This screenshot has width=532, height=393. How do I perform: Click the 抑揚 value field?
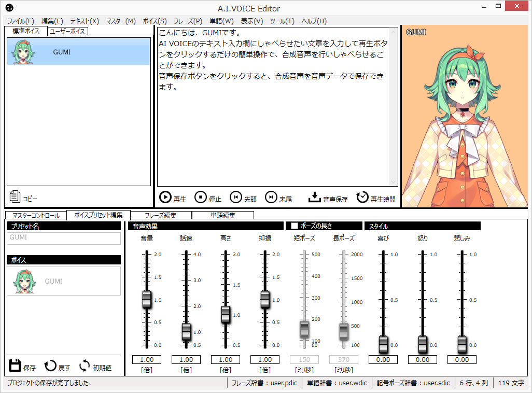pos(264,359)
